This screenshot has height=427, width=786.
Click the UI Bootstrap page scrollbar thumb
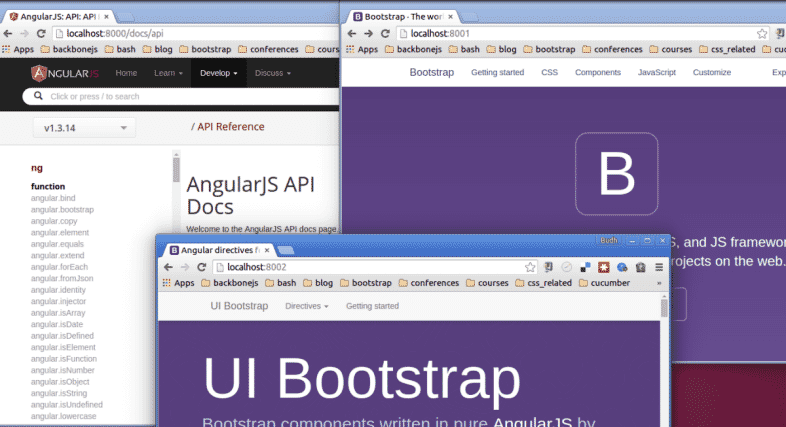pyautogui.click(x=664, y=308)
